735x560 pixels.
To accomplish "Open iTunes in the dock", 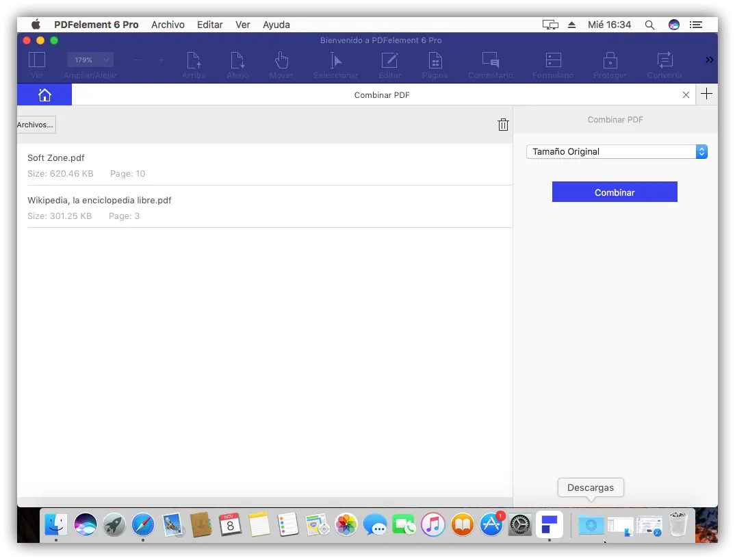I will pyautogui.click(x=433, y=524).
